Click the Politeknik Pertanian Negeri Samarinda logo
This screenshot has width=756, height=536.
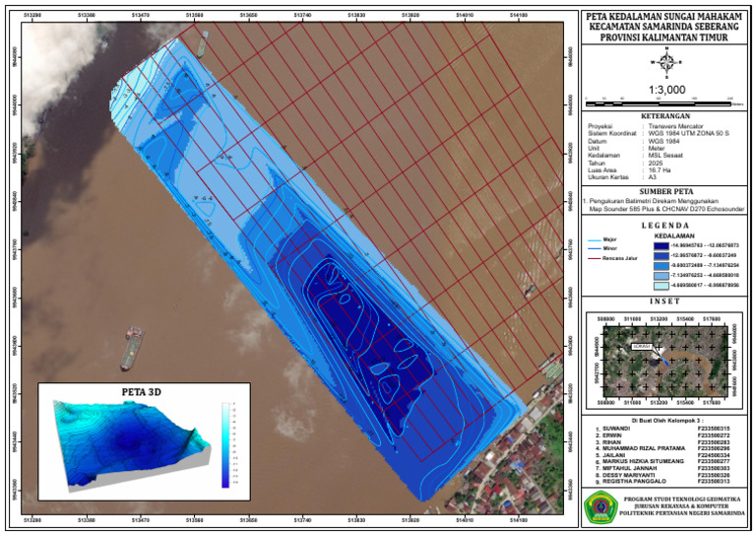600,507
